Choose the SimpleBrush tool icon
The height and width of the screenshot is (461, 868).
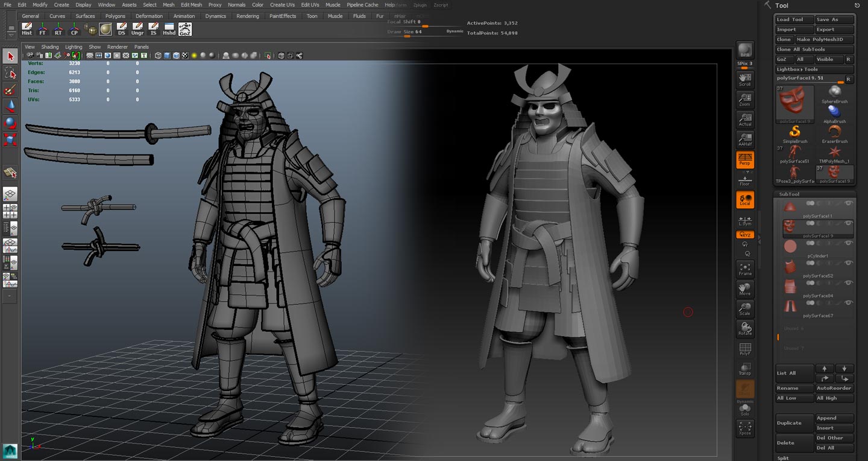[794, 133]
